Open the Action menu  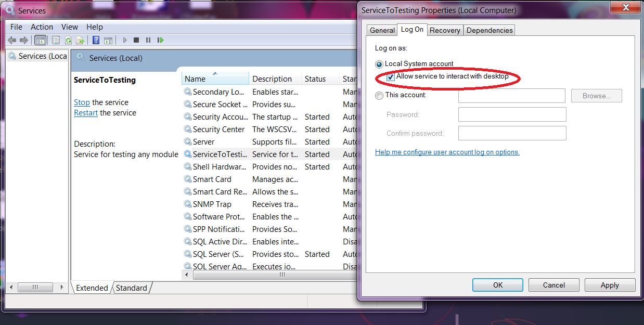[42, 27]
